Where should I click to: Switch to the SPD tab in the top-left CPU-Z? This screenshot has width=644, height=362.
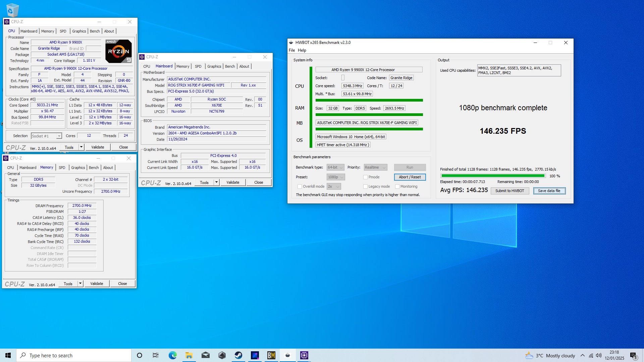click(x=63, y=31)
